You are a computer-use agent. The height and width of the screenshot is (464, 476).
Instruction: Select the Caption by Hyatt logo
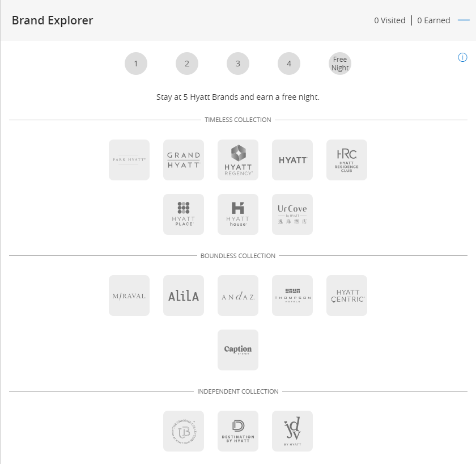(238, 350)
